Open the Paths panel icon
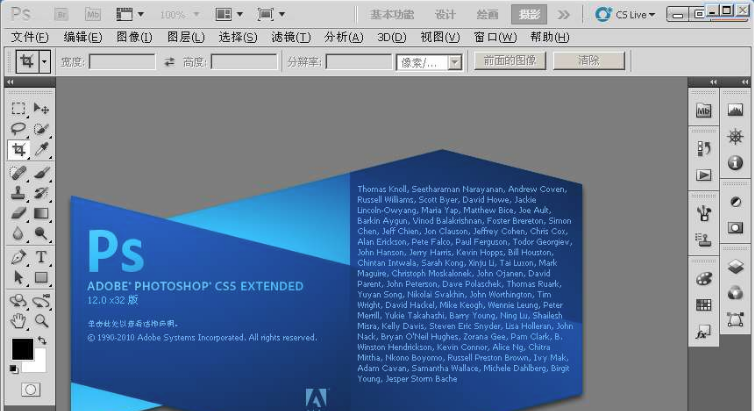The width and height of the screenshot is (754, 411). click(735, 319)
